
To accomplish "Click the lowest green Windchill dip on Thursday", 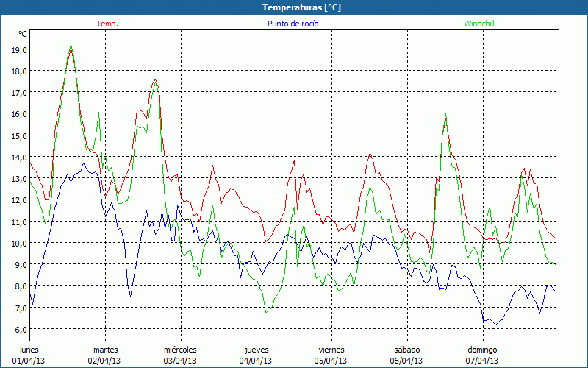I will (266, 313).
